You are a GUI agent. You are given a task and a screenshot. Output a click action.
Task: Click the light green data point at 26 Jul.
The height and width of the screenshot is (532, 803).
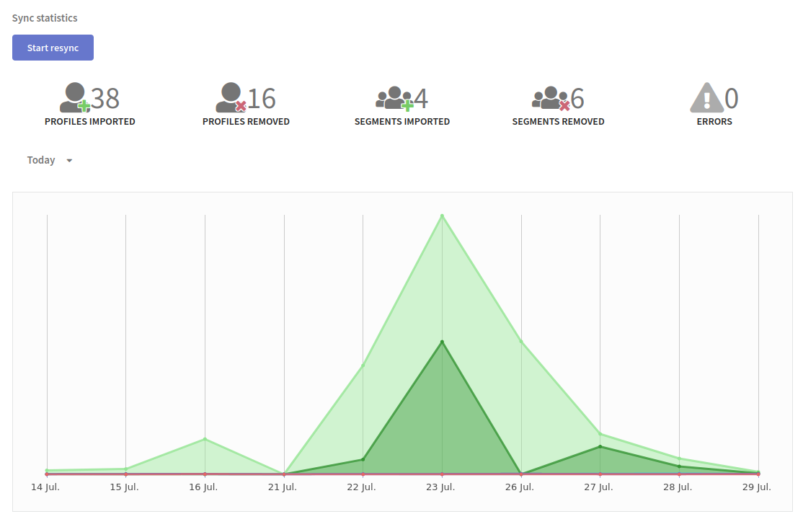(x=521, y=342)
